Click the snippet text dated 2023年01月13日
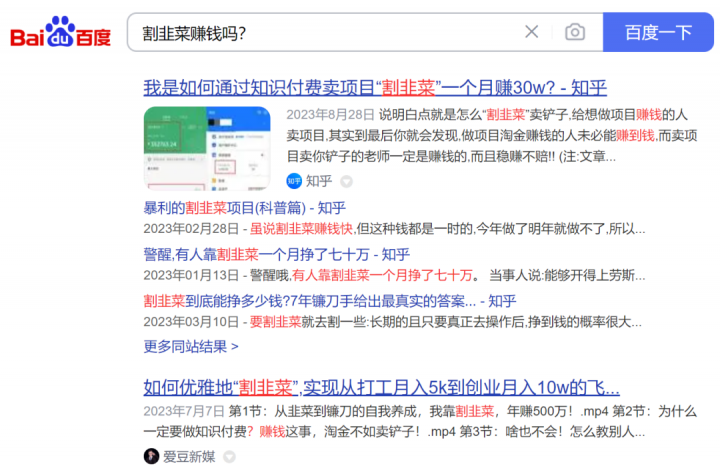 coord(394,275)
